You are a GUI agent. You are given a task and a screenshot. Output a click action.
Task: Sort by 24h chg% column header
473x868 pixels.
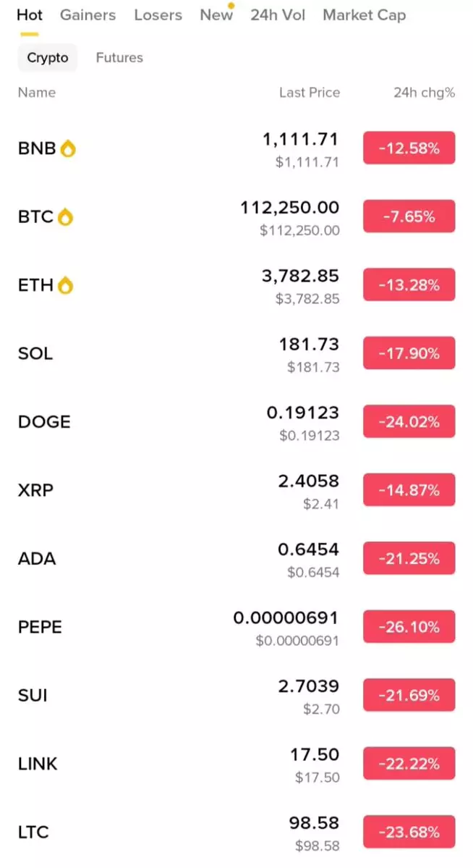point(424,93)
